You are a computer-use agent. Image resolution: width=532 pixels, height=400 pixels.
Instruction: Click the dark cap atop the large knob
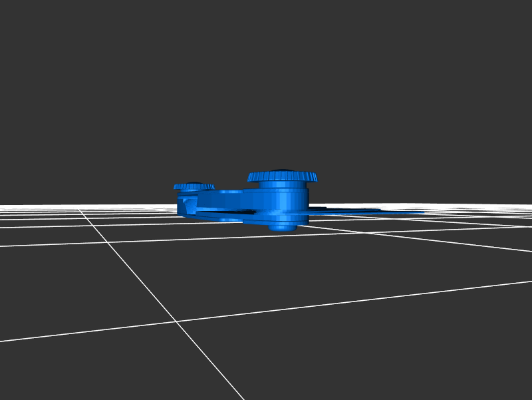click(x=283, y=170)
